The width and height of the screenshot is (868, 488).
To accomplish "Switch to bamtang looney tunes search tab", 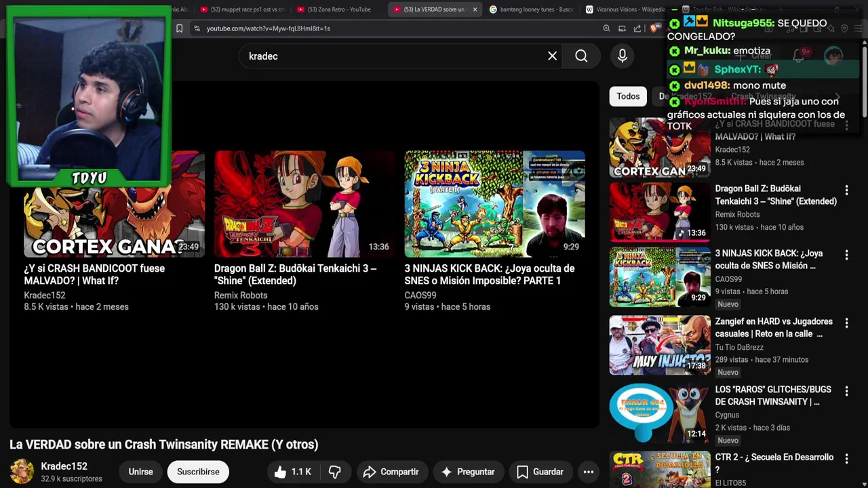I will [532, 9].
